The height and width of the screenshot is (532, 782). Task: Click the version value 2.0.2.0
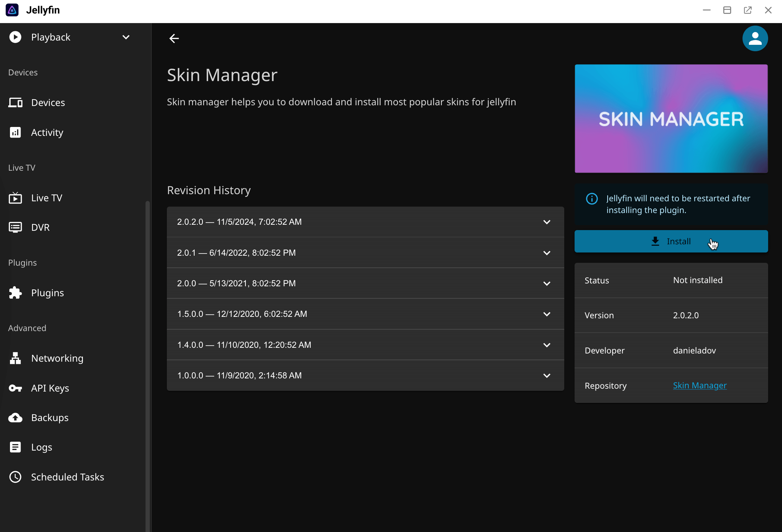coord(686,315)
